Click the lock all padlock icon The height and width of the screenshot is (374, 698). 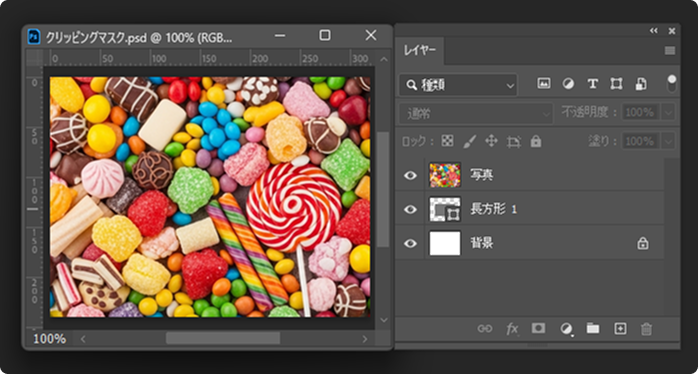pyautogui.click(x=536, y=142)
